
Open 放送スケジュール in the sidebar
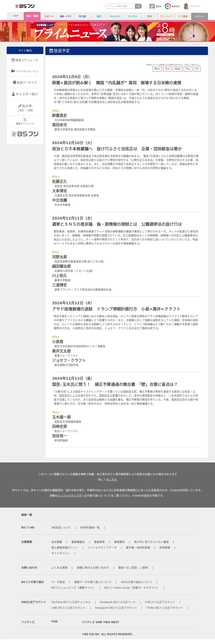tap(25, 60)
